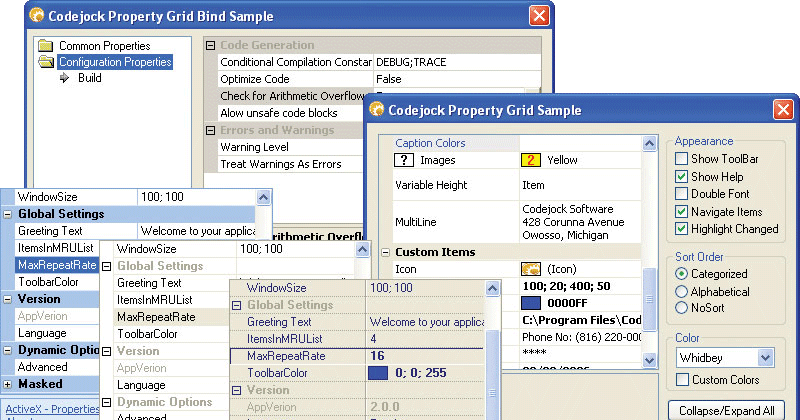
Task: Collapse Global Settings in the tan grid
Action: [236, 305]
